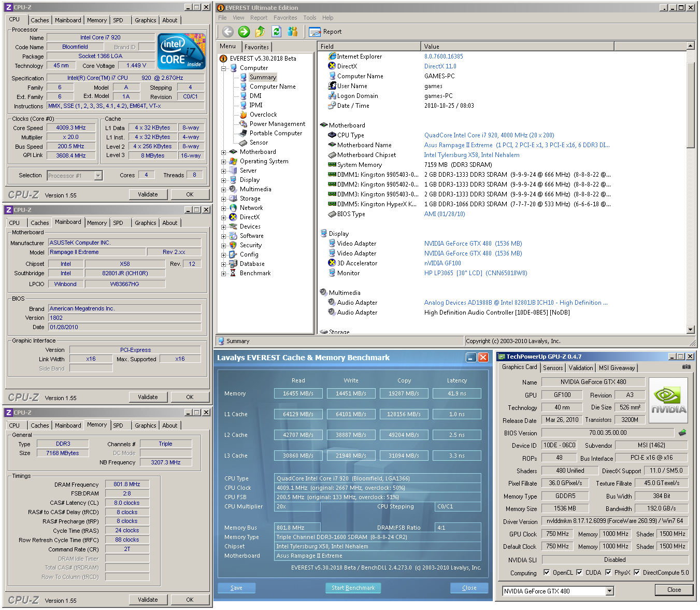Switch to the Sensors tab in GPU-Z
Screen dimensions: 700x610
point(553,367)
